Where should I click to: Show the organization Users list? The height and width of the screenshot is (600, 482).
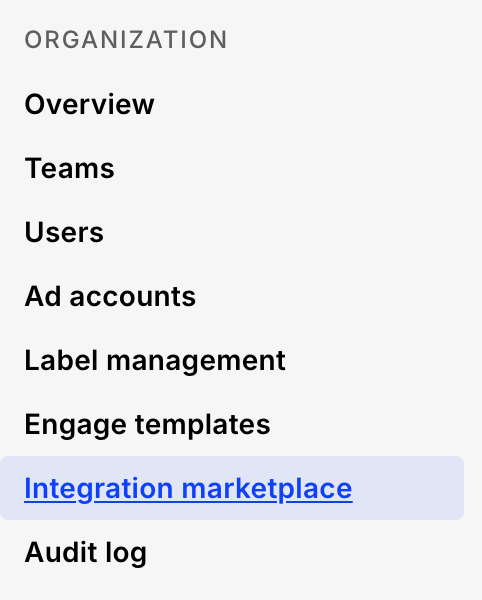[64, 232]
